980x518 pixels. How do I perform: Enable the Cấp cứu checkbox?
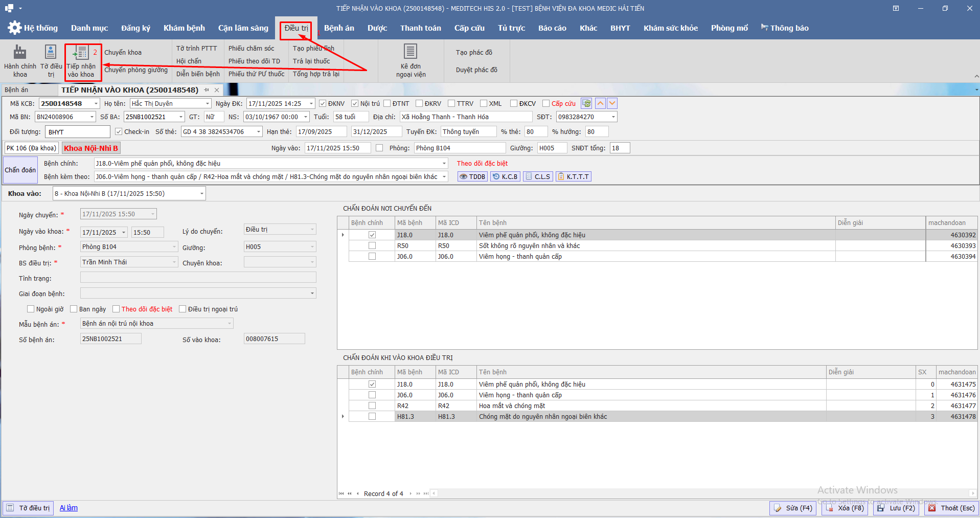(546, 104)
